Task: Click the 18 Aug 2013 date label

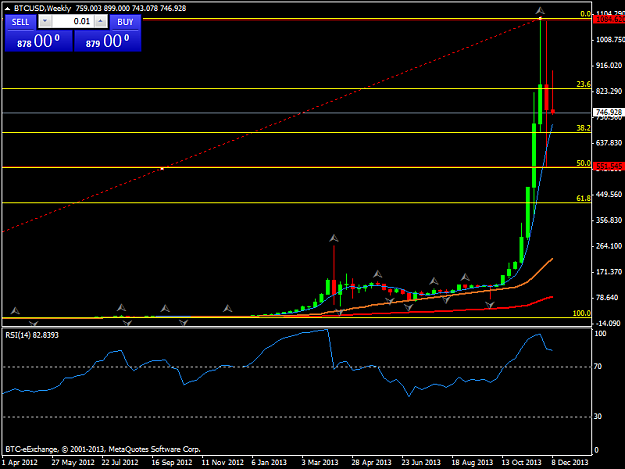Action: [x=472, y=462]
